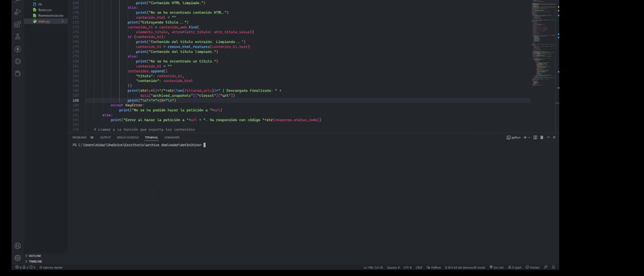Create a new terminal with plus icon
644x276 pixels.
tap(525, 137)
